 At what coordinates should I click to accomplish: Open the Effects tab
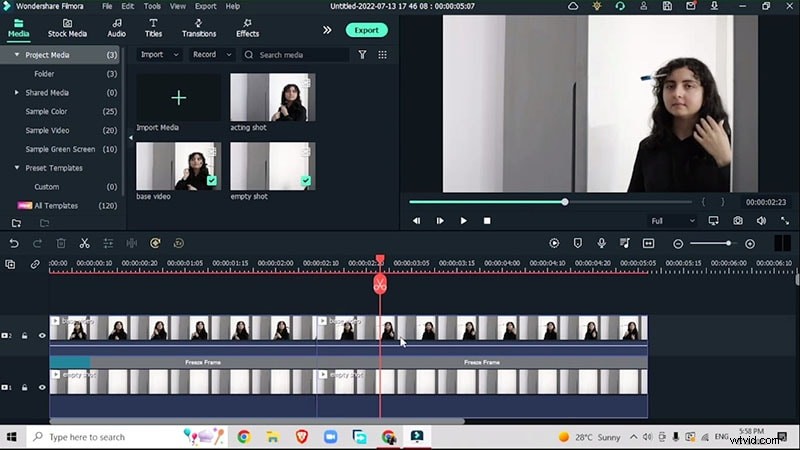point(247,28)
